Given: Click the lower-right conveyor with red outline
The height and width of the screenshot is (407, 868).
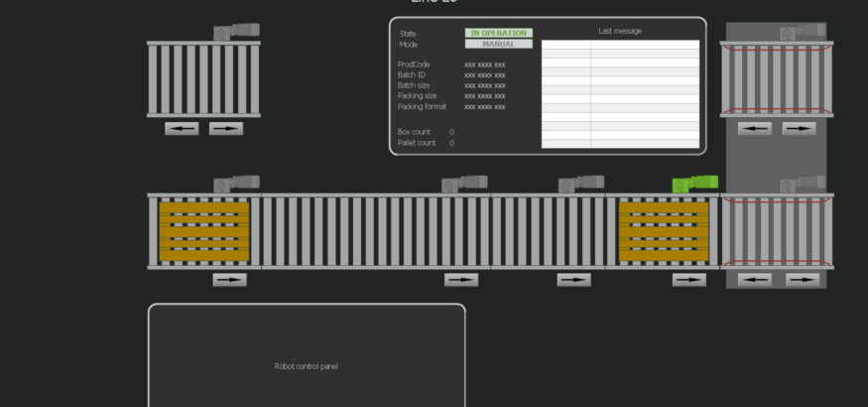Looking at the screenshot, I should point(777,231).
